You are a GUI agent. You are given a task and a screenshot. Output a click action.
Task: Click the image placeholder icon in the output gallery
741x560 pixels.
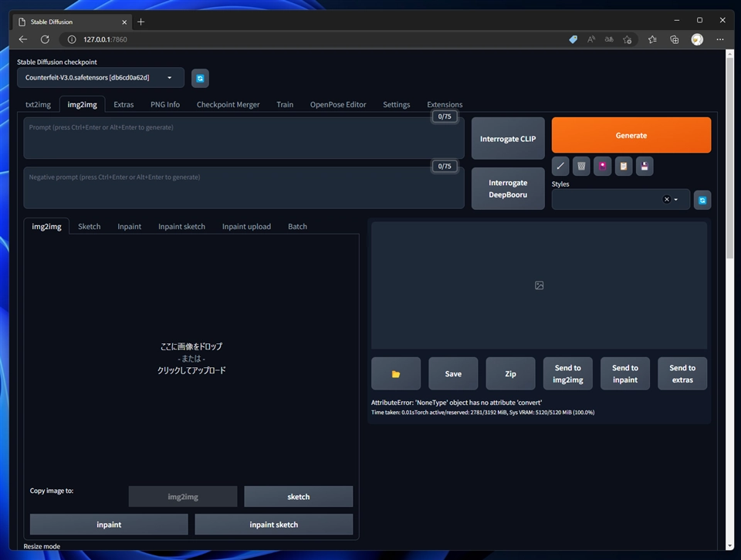pos(540,285)
